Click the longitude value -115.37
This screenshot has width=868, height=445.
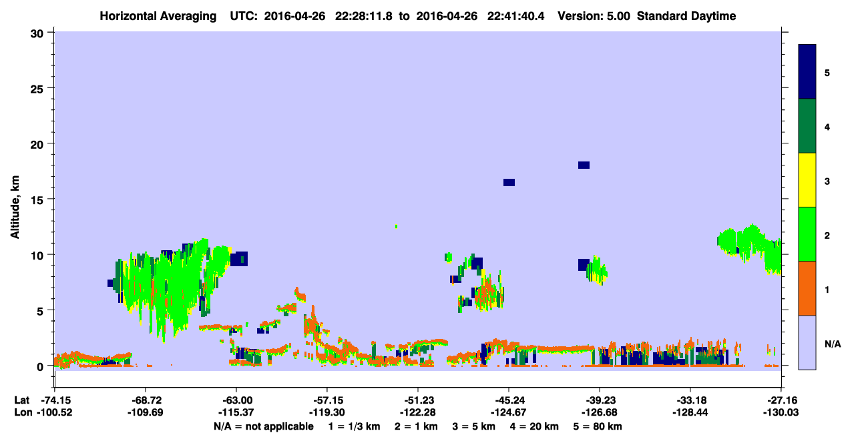(x=236, y=412)
